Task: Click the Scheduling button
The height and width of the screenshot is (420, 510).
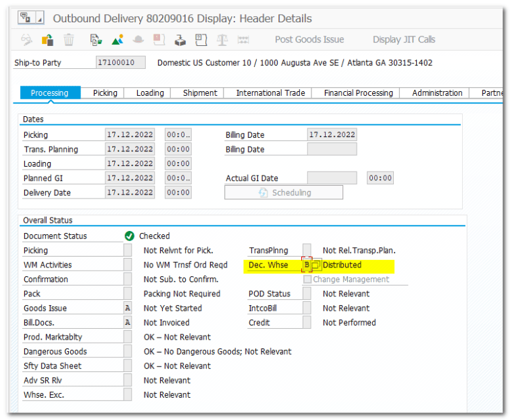Action: [x=284, y=192]
